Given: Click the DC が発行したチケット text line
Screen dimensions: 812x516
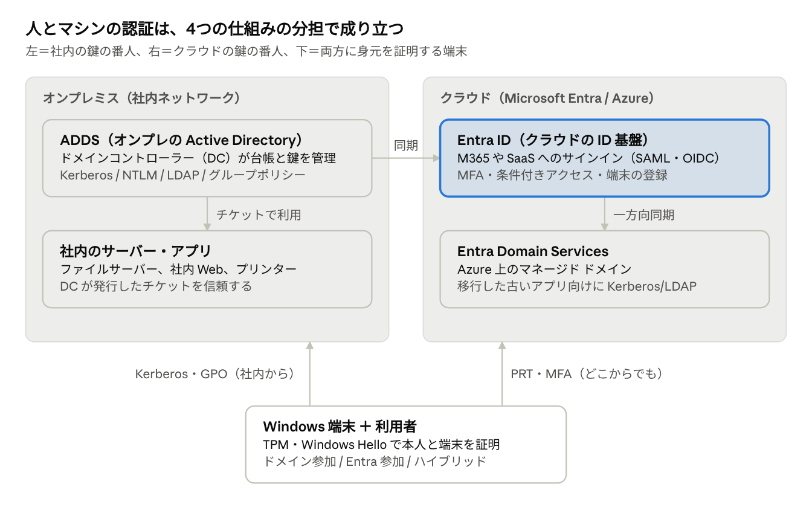Looking at the screenshot, I should click(x=156, y=286).
